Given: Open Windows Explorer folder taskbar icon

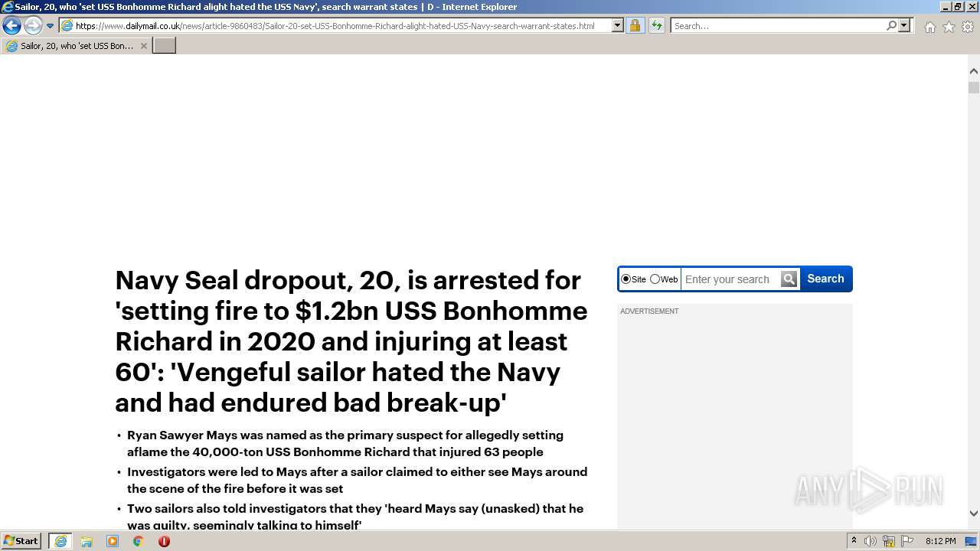Looking at the screenshot, I should point(87,541).
